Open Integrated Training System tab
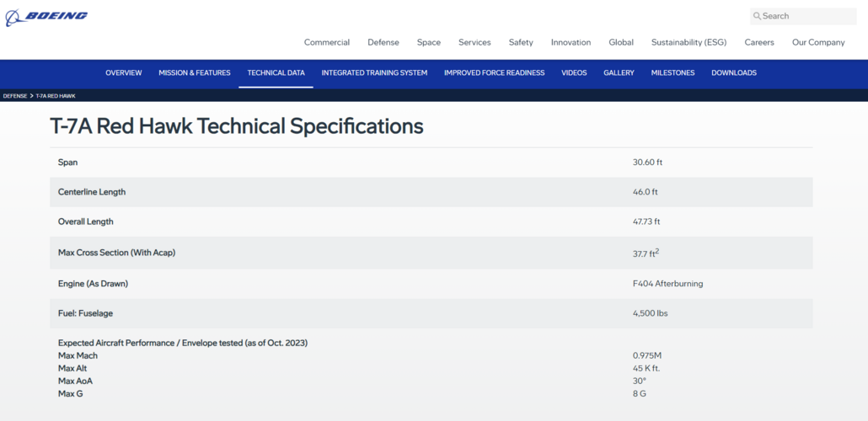This screenshot has height=421, width=868. pyautogui.click(x=374, y=73)
